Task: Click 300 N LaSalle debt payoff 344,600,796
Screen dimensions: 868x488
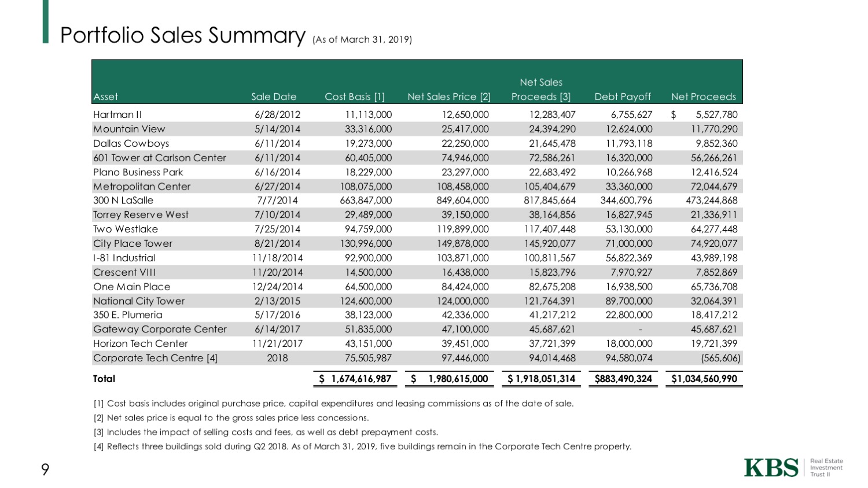Action: [627, 200]
